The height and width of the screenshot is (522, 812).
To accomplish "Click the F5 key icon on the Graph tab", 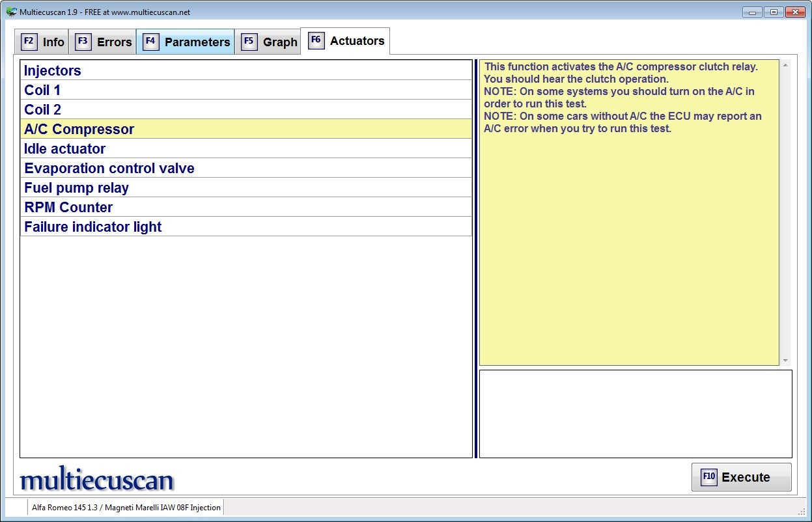I will pyautogui.click(x=248, y=41).
